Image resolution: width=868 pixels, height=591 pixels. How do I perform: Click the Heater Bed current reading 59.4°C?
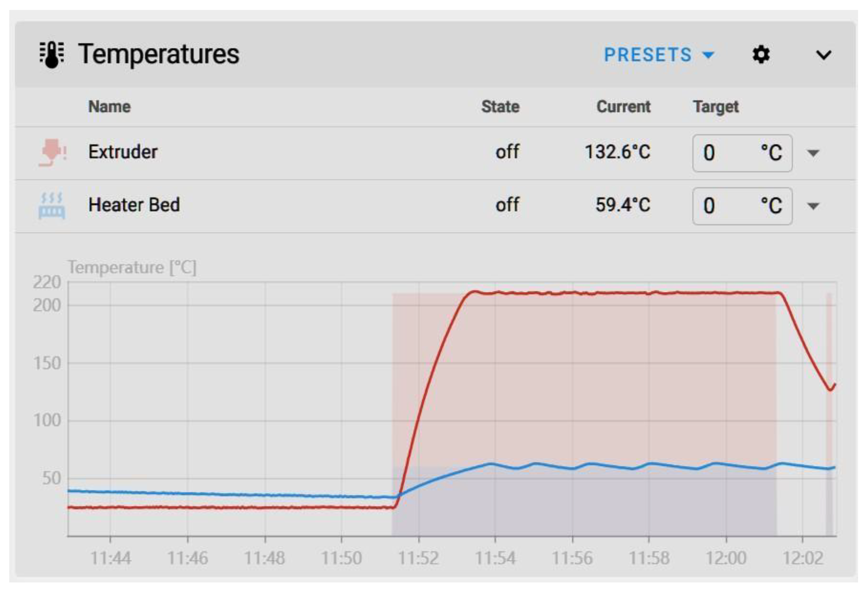point(623,205)
